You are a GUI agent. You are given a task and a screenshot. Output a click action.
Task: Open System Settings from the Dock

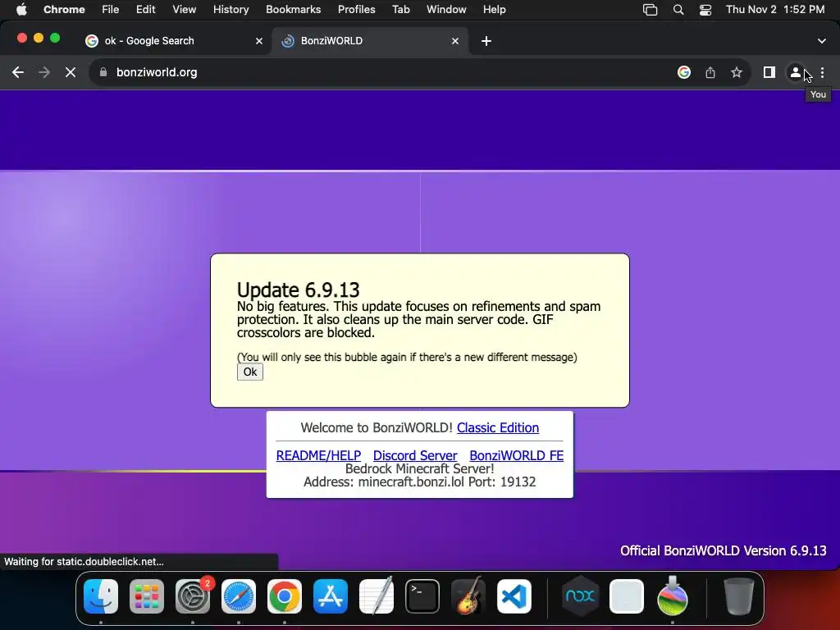click(193, 596)
